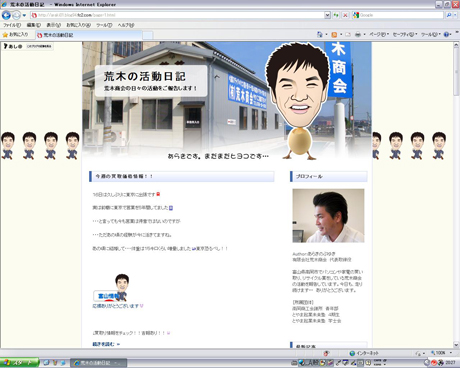
Task: Click the orange RSS feeds icon
Action: (x=334, y=34)
